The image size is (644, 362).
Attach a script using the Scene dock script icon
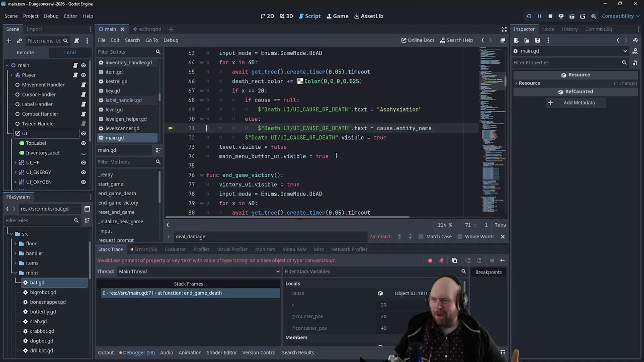[x=76, y=41]
